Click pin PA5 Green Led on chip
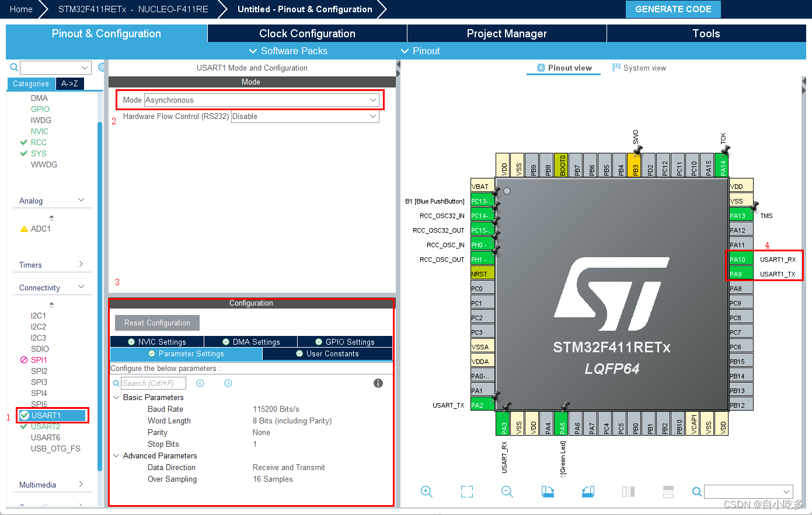This screenshot has width=812, height=515. click(561, 423)
